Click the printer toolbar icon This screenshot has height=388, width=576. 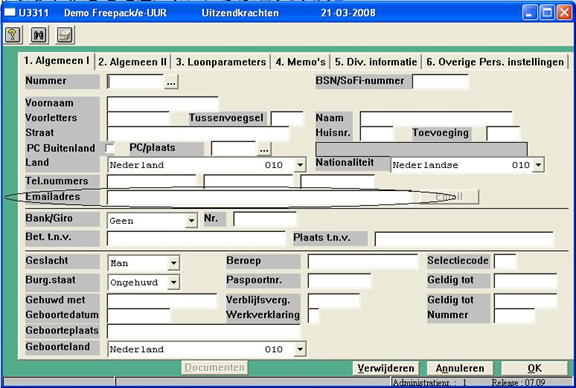click(65, 35)
